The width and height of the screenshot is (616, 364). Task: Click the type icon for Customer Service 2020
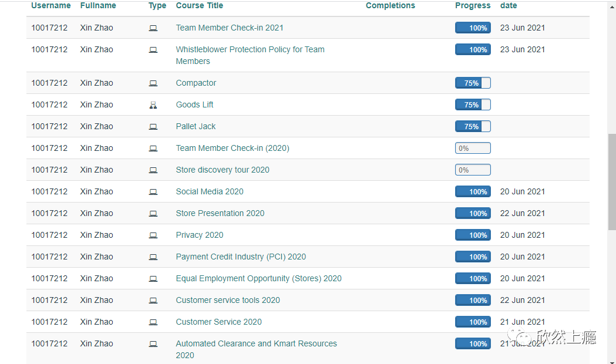click(x=153, y=322)
